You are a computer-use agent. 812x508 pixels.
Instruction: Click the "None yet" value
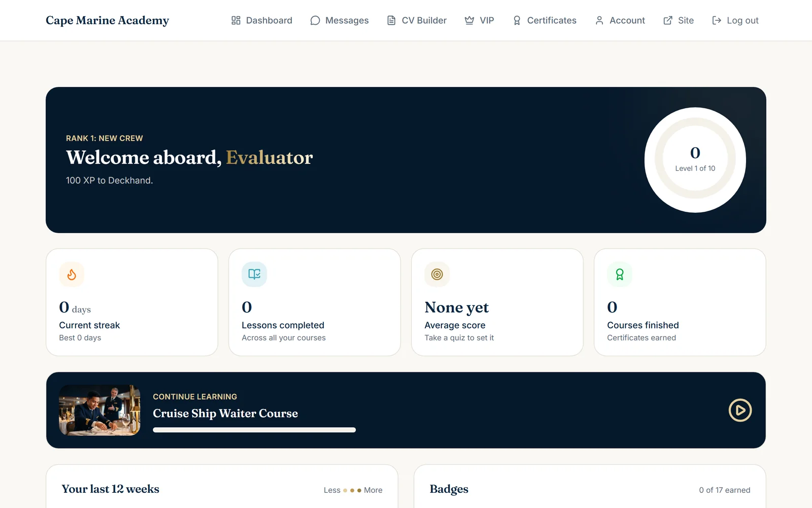[457, 307]
